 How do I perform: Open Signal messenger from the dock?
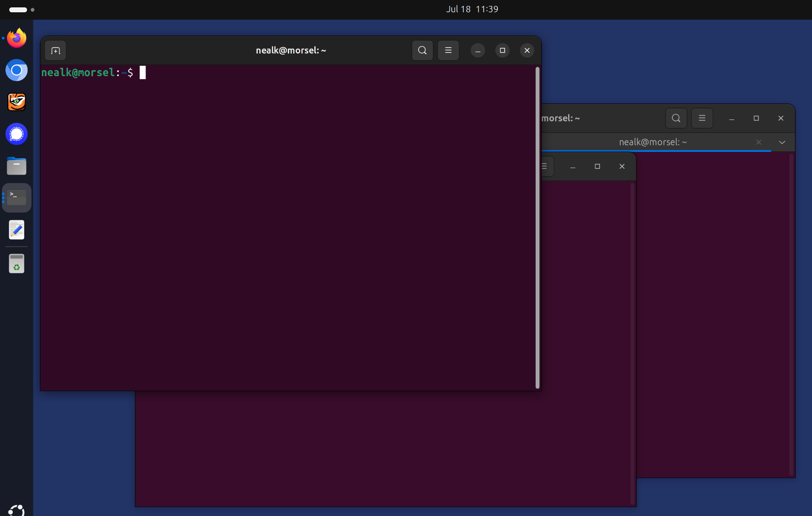(17, 134)
